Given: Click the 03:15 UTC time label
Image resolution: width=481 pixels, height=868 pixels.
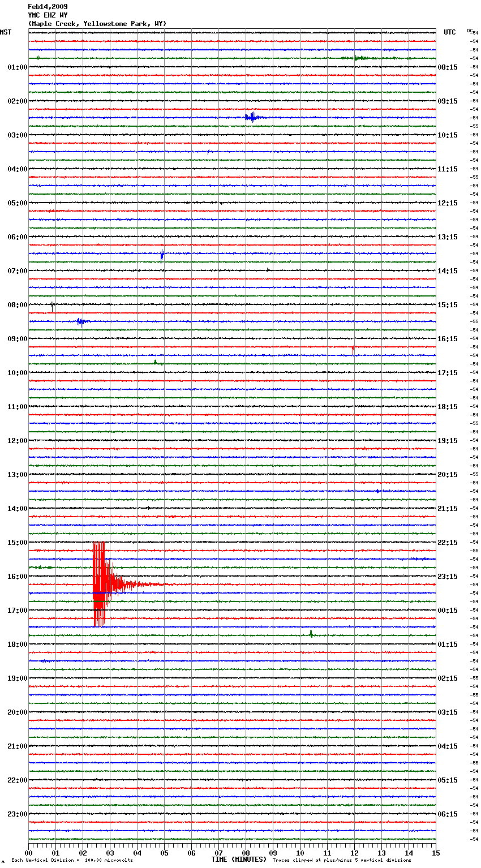Looking at the screenshot, I should click(x=448, y=712).
